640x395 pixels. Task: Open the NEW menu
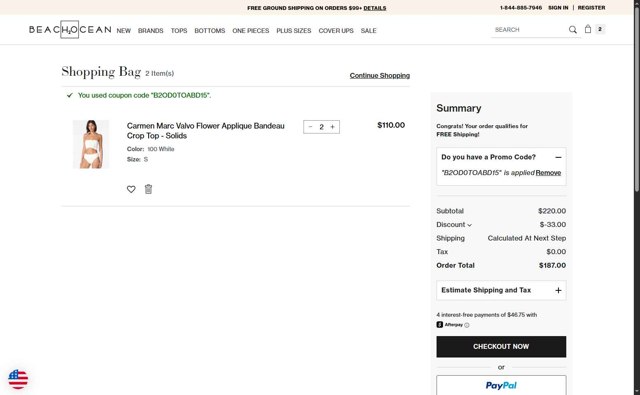(x=124, y=31)
